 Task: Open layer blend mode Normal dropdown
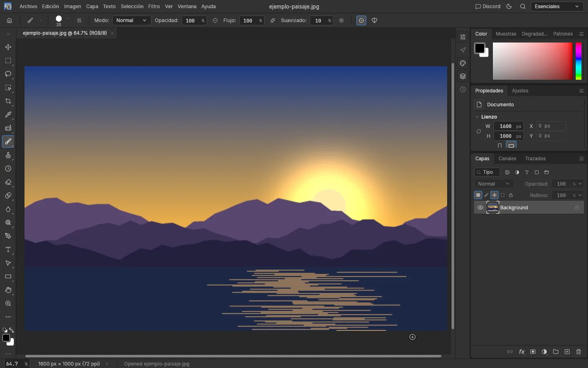pyautogui.click(x=494, y=184)
